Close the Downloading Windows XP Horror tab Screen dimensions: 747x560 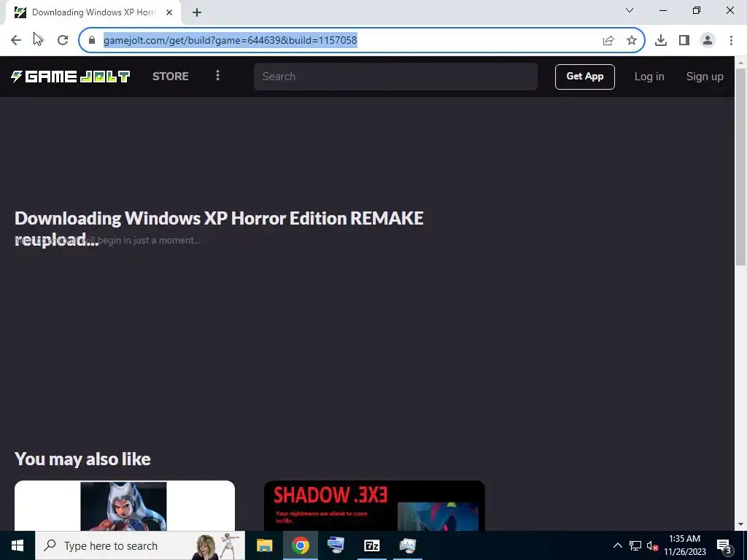pos(169,12)
